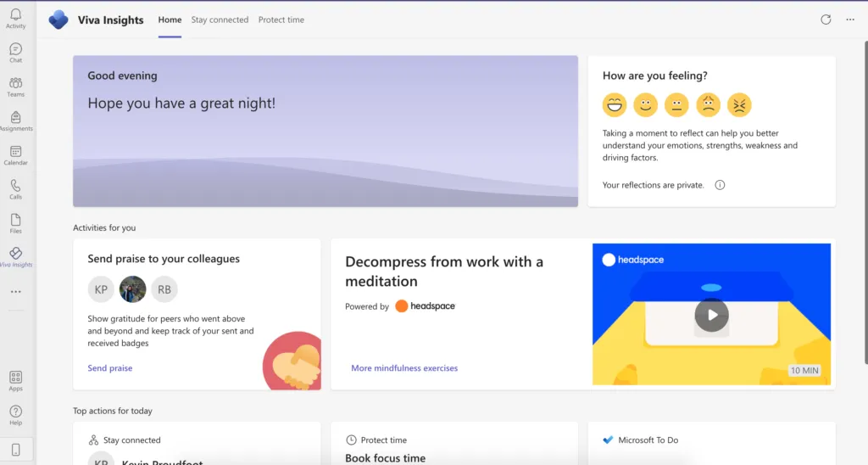
Task: Click the Protect time clock icon
Action: [x=351, y=440]
